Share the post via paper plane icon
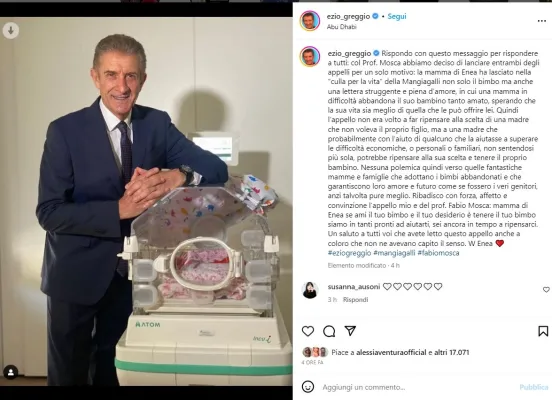 [x=350, y=331]
